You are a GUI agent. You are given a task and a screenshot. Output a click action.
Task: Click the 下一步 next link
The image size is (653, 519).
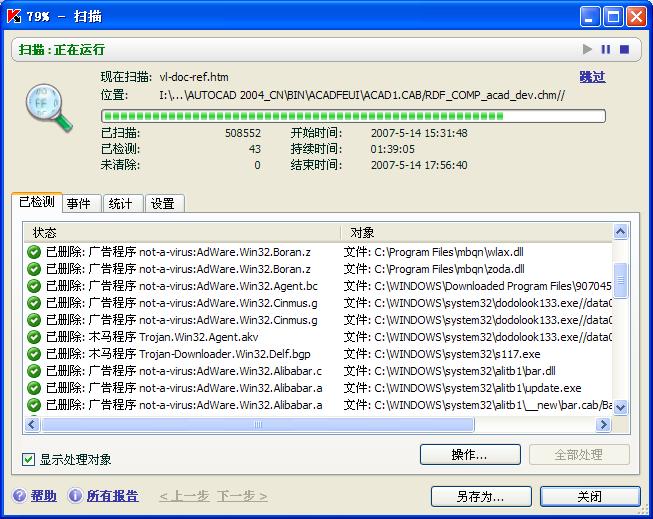[x=242, y=496]
